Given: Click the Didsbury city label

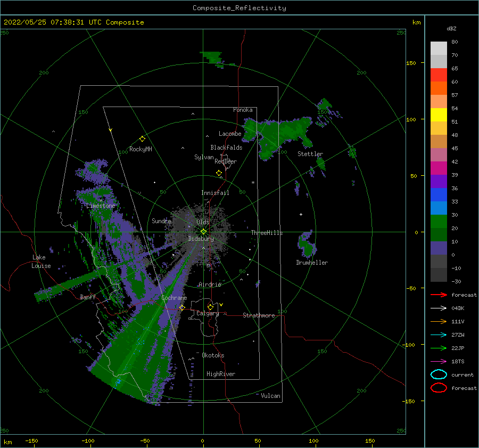Looking at the screenshot, I should click(x=201, y=239).
